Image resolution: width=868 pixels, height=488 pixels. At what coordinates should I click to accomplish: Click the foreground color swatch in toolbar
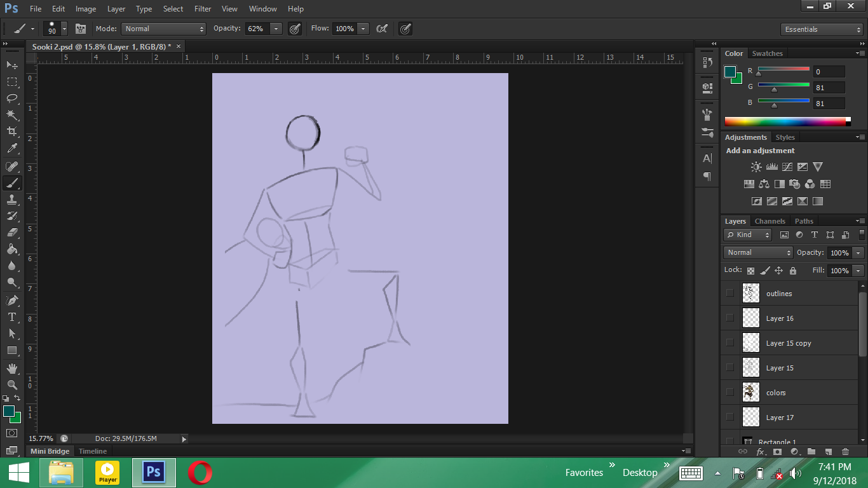[x=9, y=412]
